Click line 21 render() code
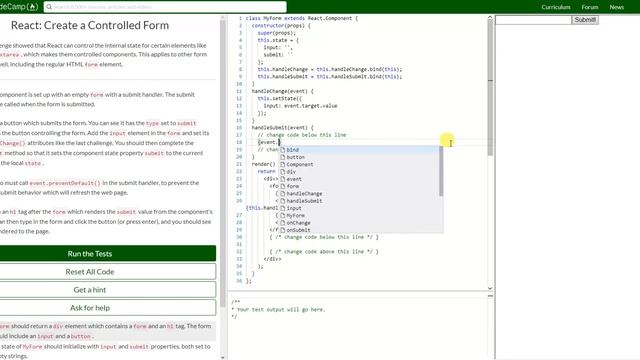Viewport: 640px width, 360px height. (x=264, y=164)
